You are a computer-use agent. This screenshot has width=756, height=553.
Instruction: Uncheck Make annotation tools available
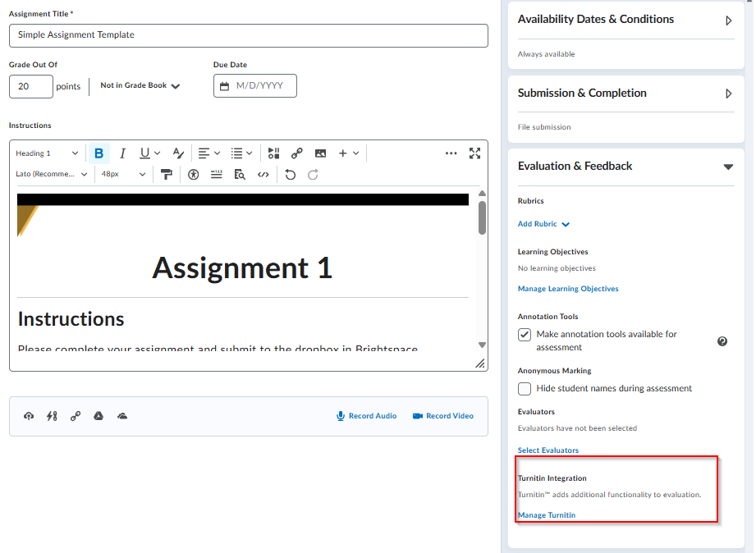[525, 335]
